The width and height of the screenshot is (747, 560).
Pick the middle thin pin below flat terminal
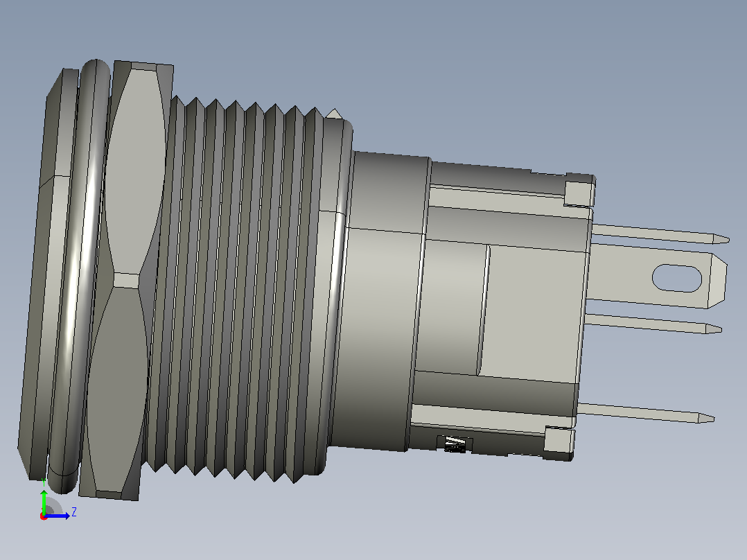653,323
